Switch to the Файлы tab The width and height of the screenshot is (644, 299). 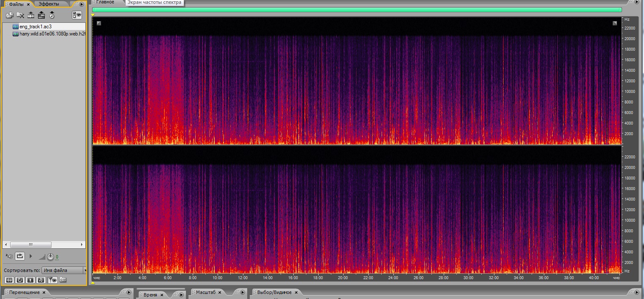(16, 4)
